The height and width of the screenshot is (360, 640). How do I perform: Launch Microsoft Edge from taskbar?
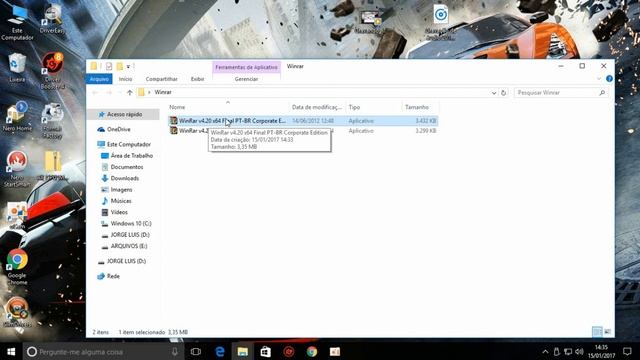[x=220, y=351]
